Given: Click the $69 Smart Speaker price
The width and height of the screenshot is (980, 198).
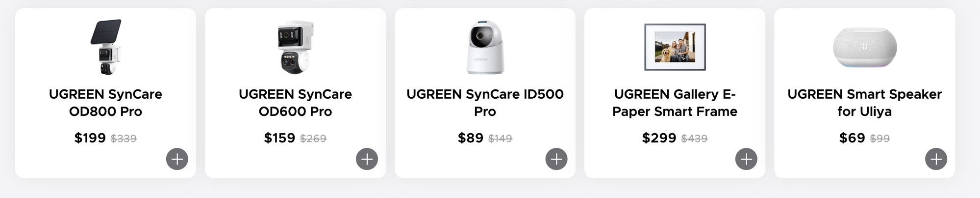Looking at the screenshot, I should pyautogui.click(x=852, y=138).
